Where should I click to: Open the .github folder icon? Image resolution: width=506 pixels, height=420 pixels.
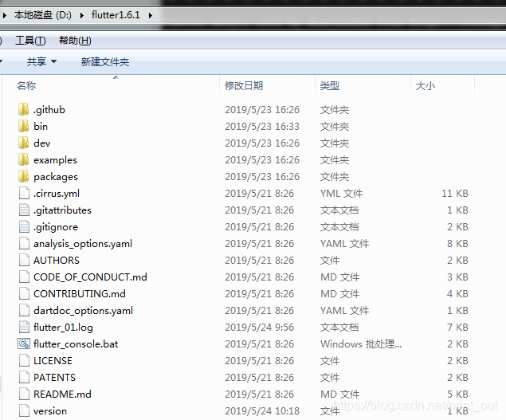tap(24, 109)
